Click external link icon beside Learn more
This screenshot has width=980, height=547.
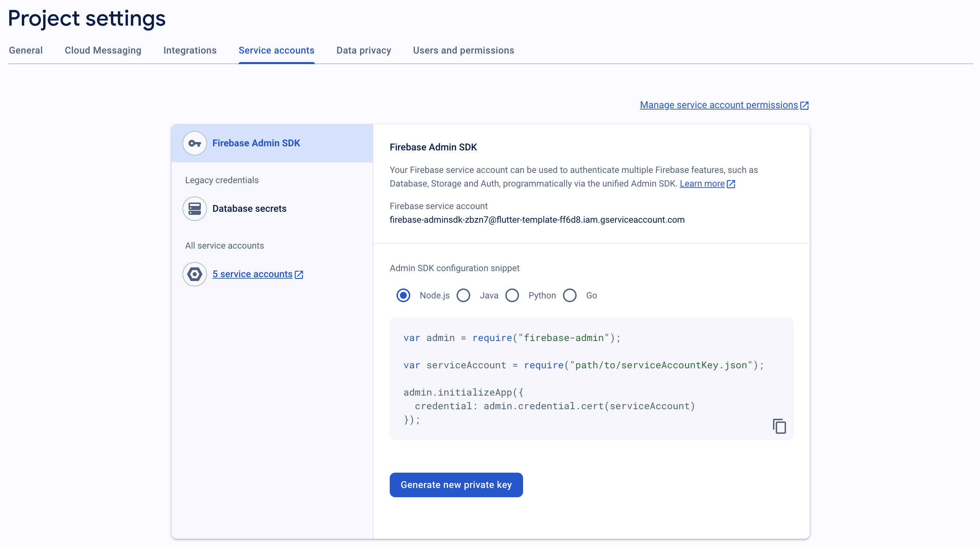coord(731,184)
